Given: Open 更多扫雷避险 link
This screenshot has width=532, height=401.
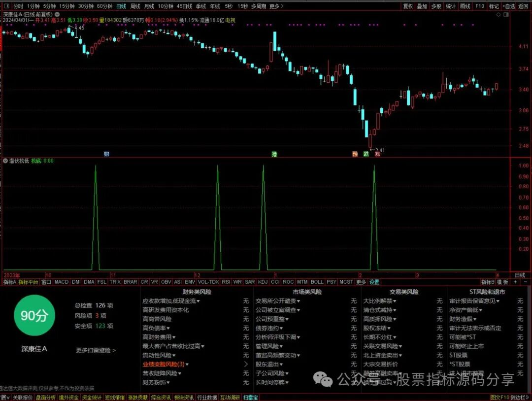Looking at the screenshot, I should 96,350.
